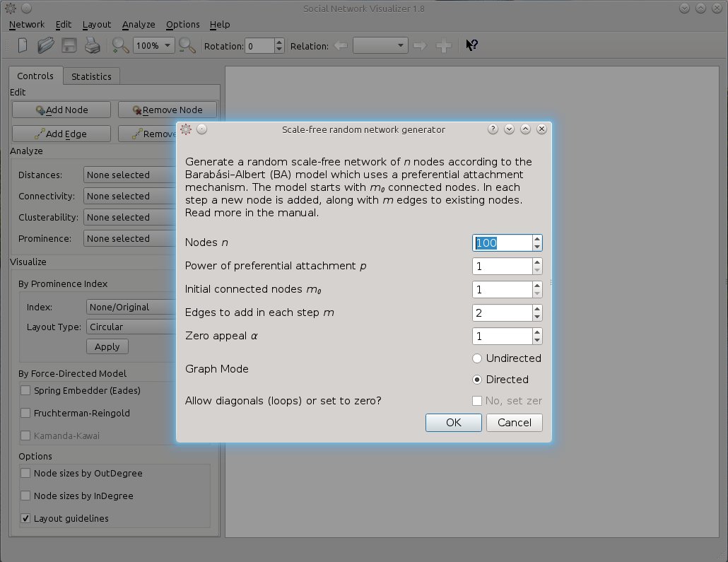Open the Edit menu
Viewport: 728px width, 562px height.
tap(64, 25)
